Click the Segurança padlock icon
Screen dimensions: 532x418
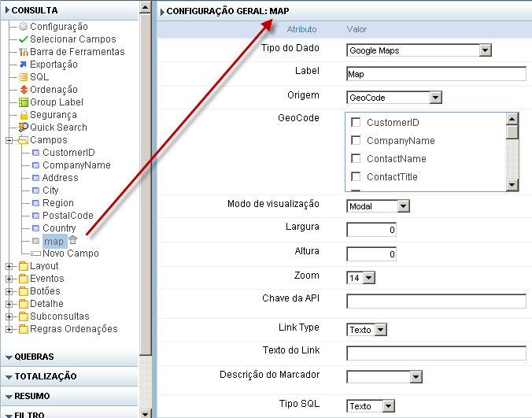[24, 115]
